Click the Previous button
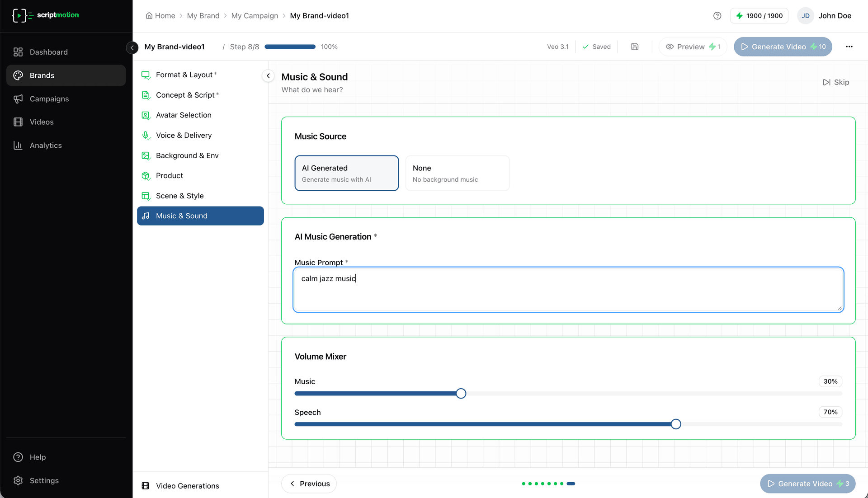 309,484
